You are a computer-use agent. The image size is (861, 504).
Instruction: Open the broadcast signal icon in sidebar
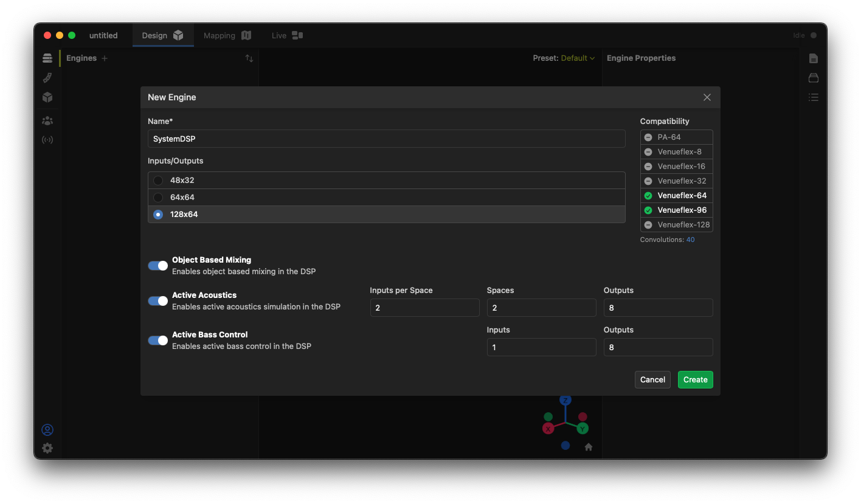point(47,140)
